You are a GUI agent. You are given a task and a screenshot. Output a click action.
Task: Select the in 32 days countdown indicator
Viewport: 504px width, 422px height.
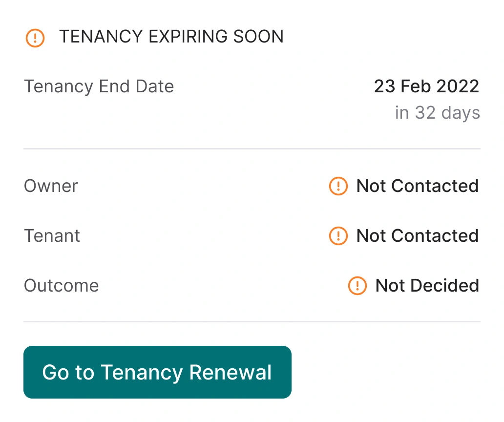tap(437, 112)
